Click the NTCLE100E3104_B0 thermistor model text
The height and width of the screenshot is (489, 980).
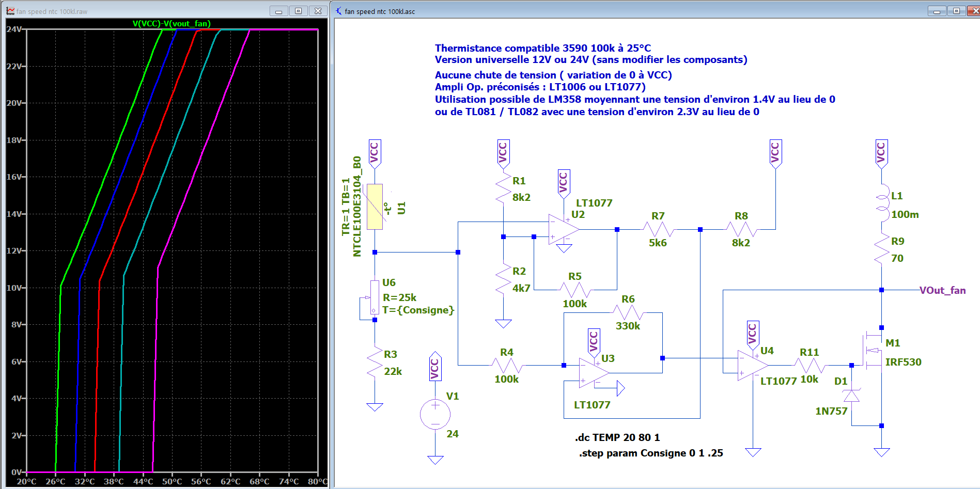coord(357,207)
